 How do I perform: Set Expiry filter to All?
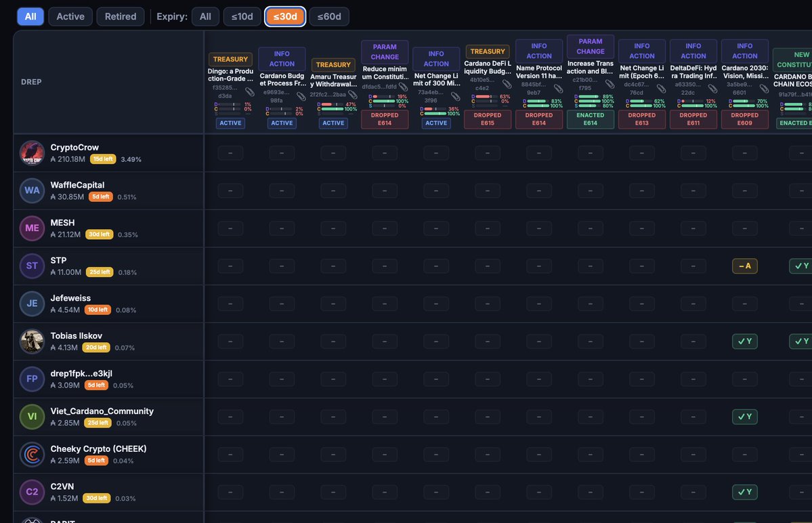click(206, 16)
